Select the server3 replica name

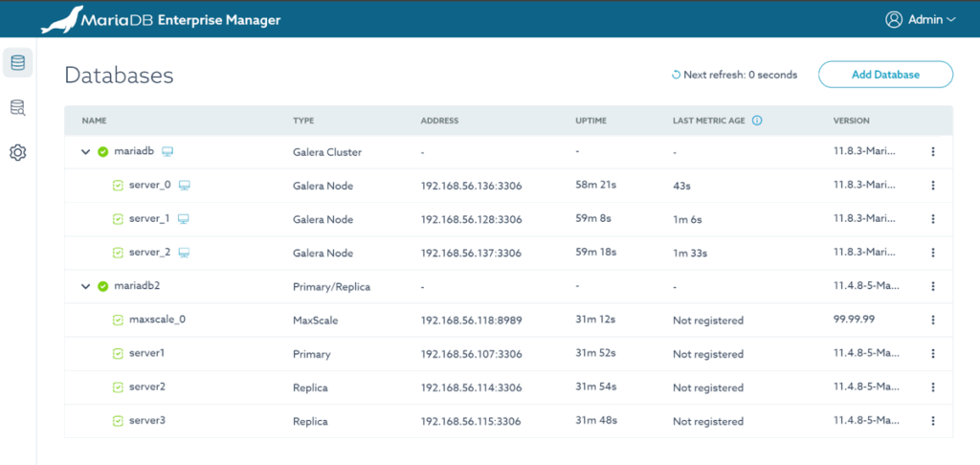[147, 421]
